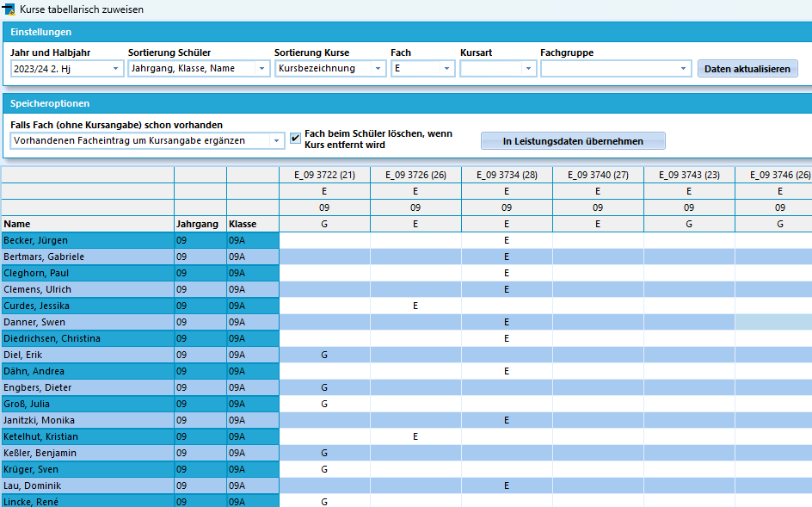This screenshot has height=507, width=812.
Task: Click the Klasse column header
Action: [x=252, y=224]
